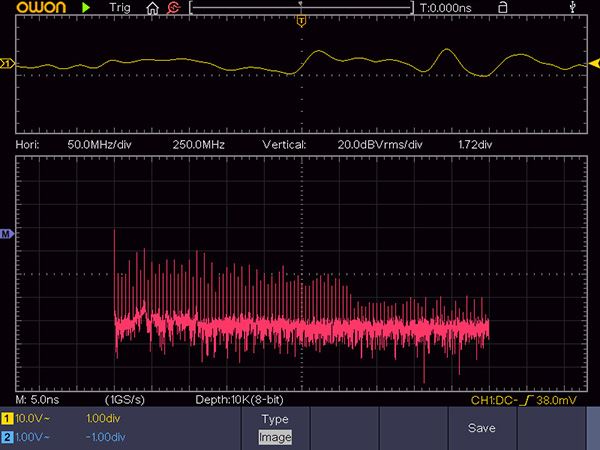
Task: Toggle channel 2 blue indicator
Action: pos(8,437)
